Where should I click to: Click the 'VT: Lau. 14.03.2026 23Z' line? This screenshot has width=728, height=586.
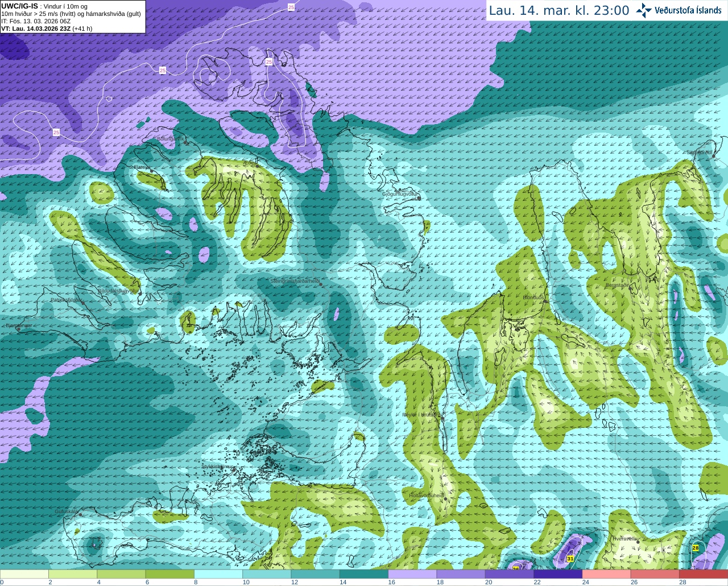tap(36, 28)
